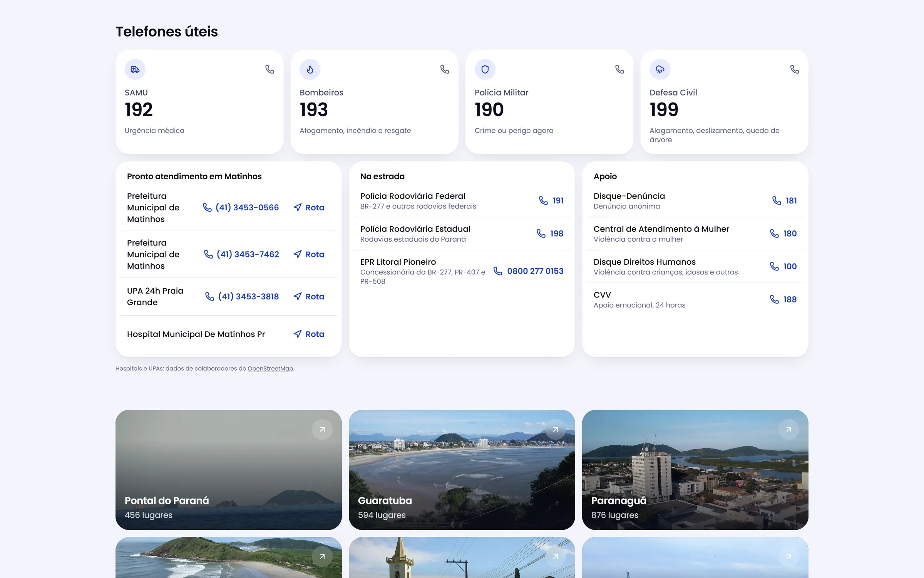Call CVV 188 emotional support

(x=783, y=299)
